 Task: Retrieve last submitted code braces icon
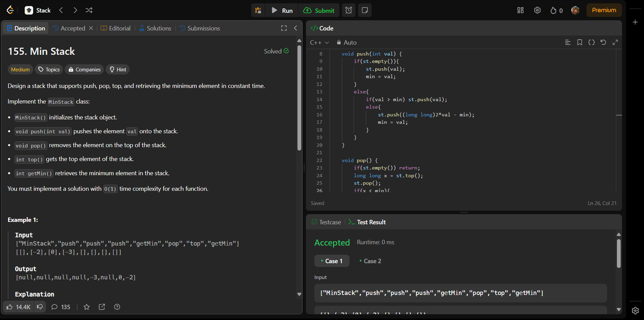tap(591, 42)
